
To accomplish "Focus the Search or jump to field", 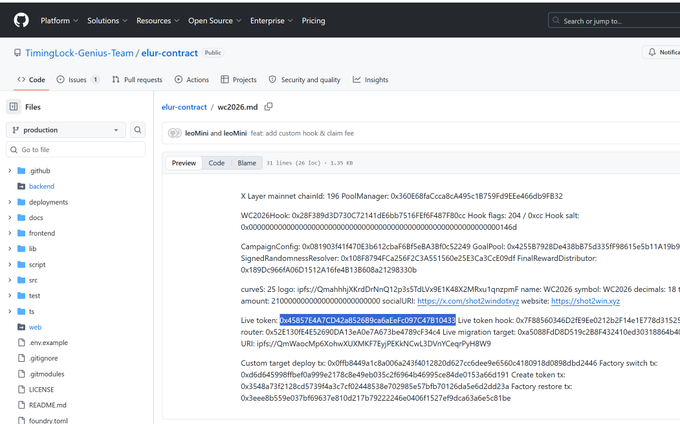I will [614, 21].
